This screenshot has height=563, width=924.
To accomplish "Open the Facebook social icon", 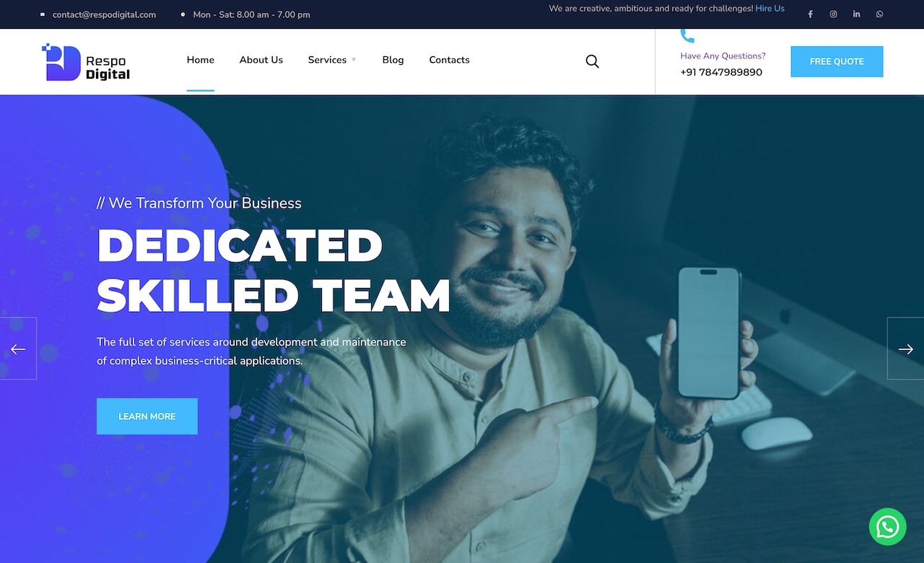I will (x=810, y=14).
